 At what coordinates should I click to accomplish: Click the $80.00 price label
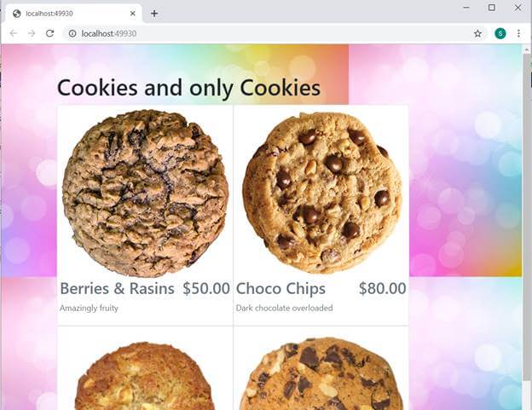382,288
